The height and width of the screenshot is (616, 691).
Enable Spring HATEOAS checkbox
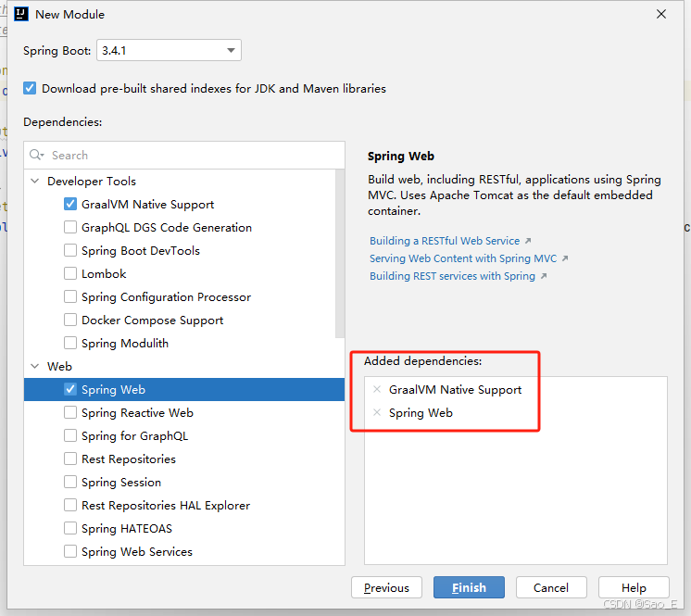coord(70,528)
